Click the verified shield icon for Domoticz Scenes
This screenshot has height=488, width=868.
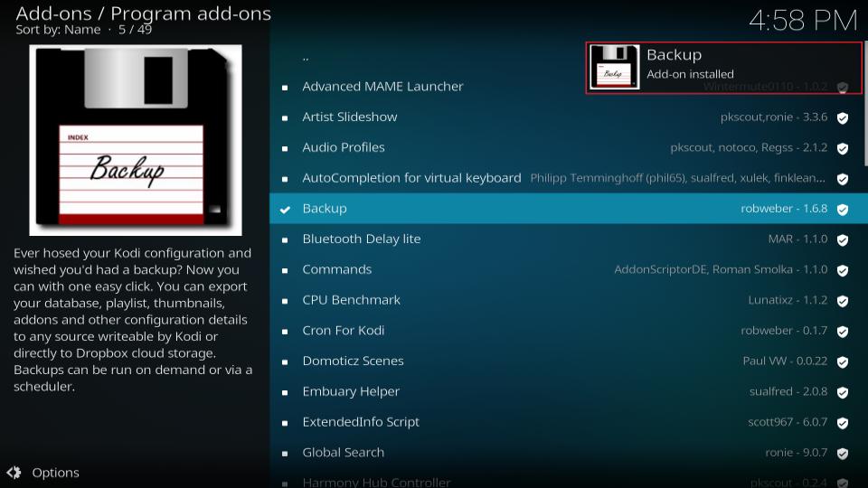pos(843,361)
